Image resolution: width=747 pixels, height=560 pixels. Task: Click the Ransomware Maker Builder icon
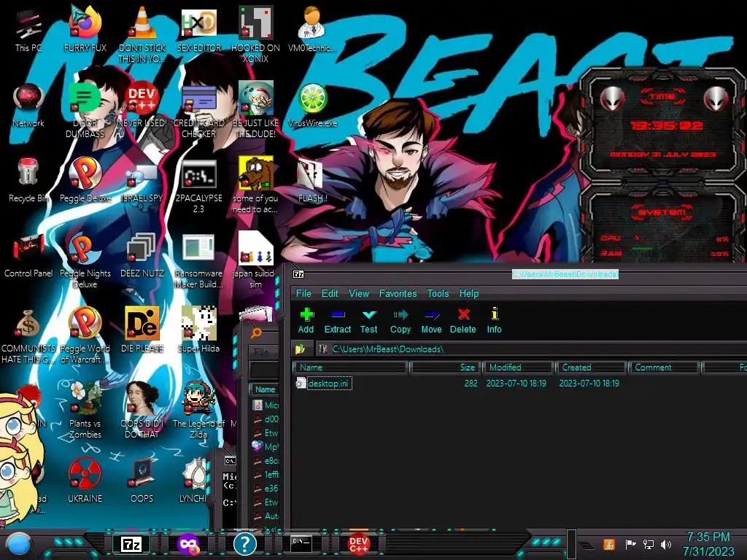pos(198,261)
